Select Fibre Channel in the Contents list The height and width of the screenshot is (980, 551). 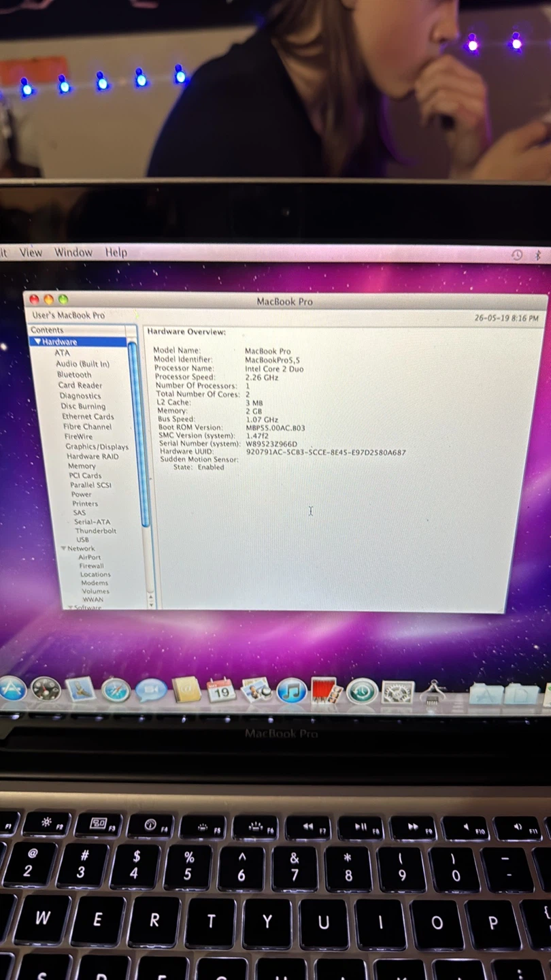tap(87, 427)
